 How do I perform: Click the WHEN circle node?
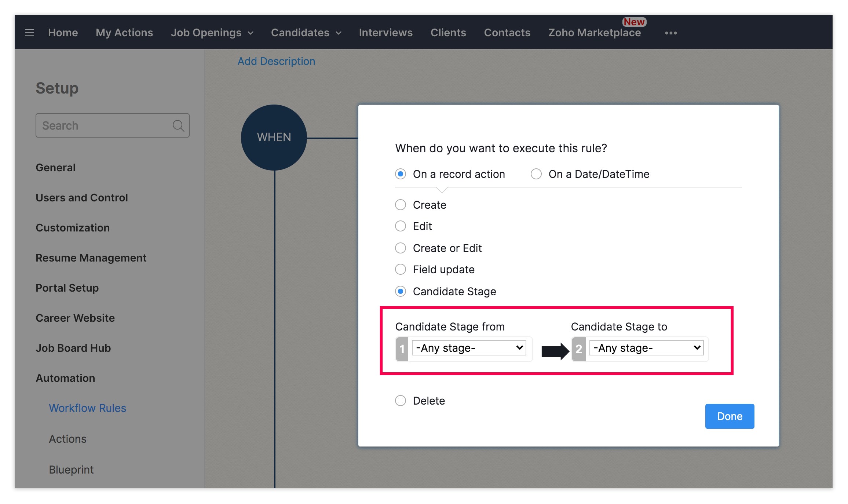tap(274, 138)
